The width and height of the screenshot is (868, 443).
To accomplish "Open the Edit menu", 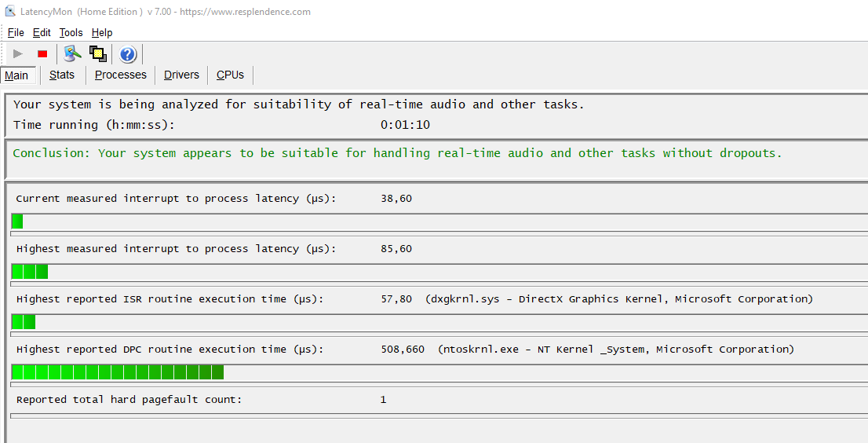I will (42, 33).
